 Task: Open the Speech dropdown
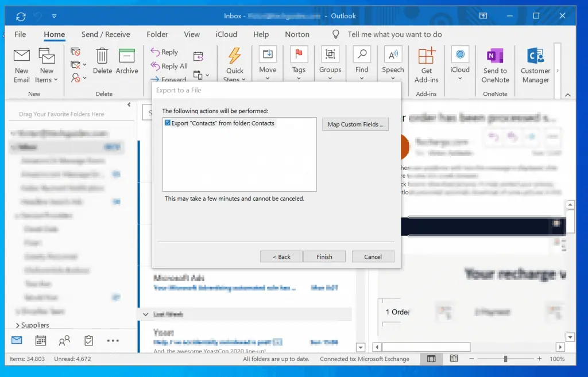393,64
